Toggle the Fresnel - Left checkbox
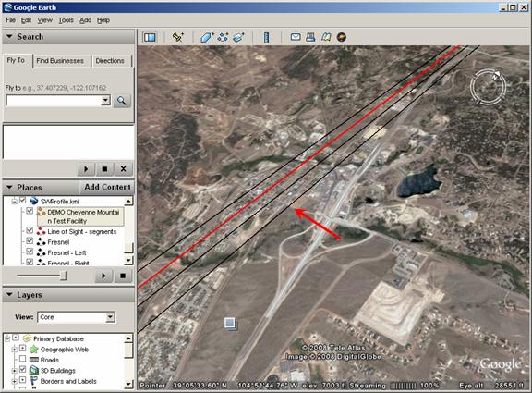The image size is (532, 393). (x=30, y=252)
